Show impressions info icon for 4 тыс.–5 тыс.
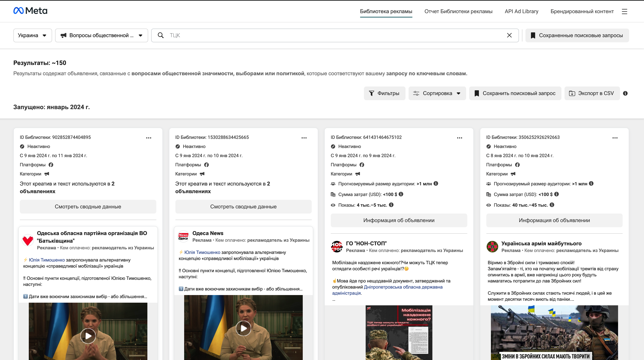 click(x=391, y=205)
